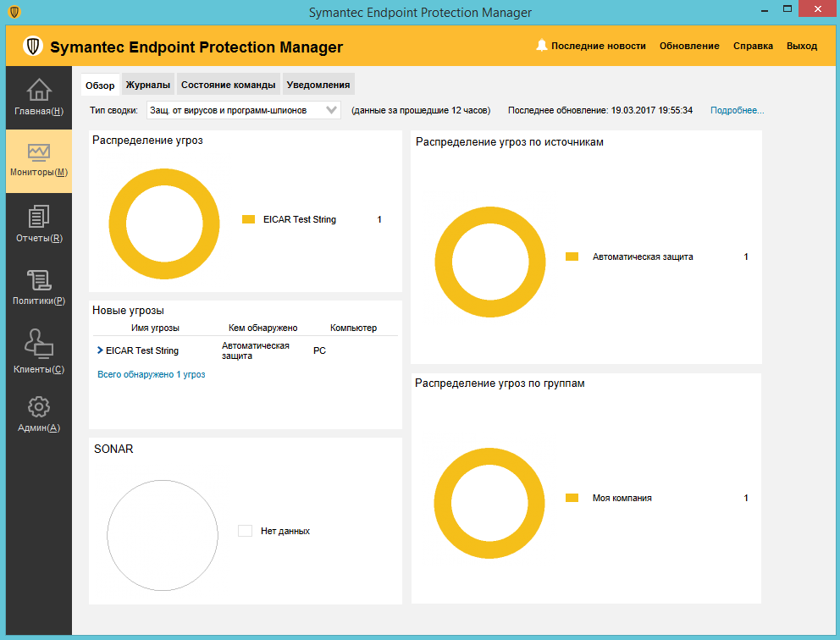840x640 pixels.
Task: Click the Подробнее... link
Action: click(737, 110)
